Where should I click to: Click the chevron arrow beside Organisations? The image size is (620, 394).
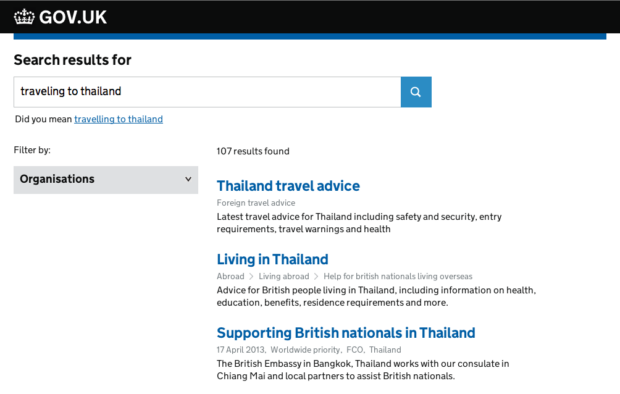click(188, 179)
